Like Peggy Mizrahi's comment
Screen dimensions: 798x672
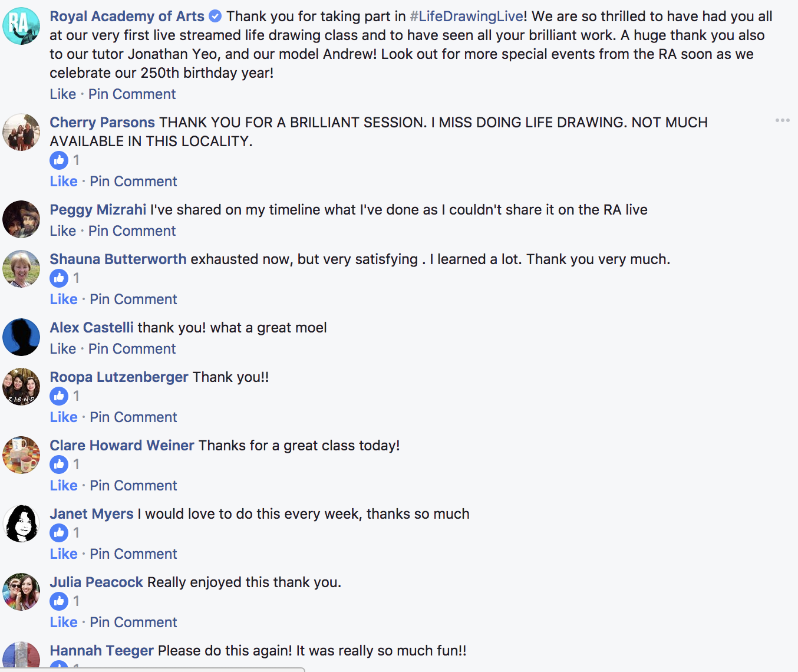point(63,231)
